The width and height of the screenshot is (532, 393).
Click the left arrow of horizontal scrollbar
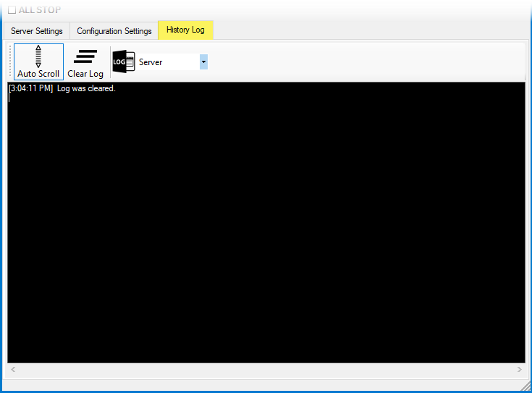13,369
